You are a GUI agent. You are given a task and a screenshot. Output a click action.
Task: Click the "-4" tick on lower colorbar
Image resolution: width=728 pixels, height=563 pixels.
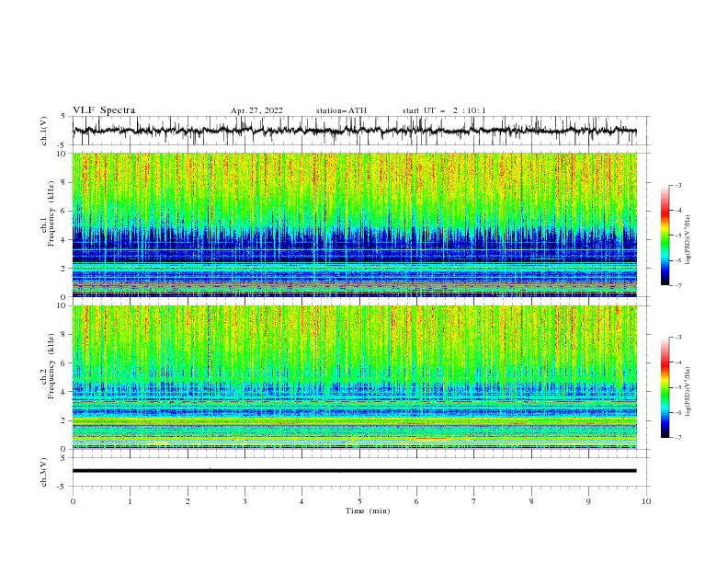678,362
